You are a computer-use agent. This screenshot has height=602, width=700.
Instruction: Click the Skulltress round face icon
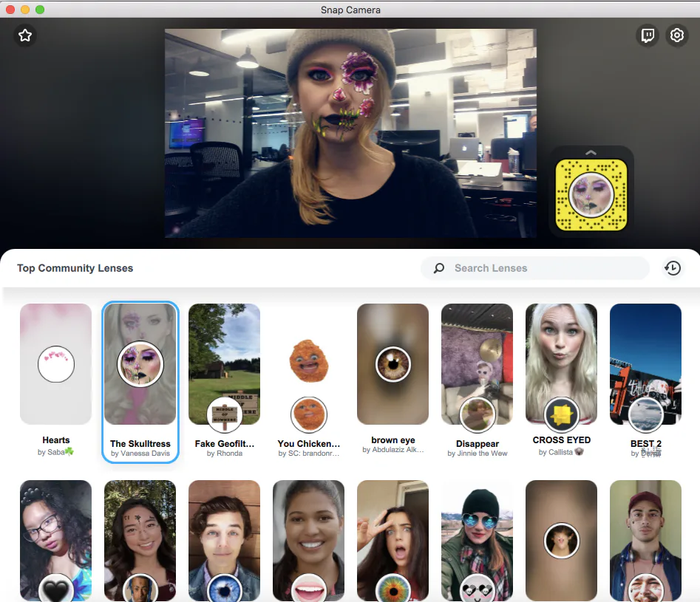140,363
